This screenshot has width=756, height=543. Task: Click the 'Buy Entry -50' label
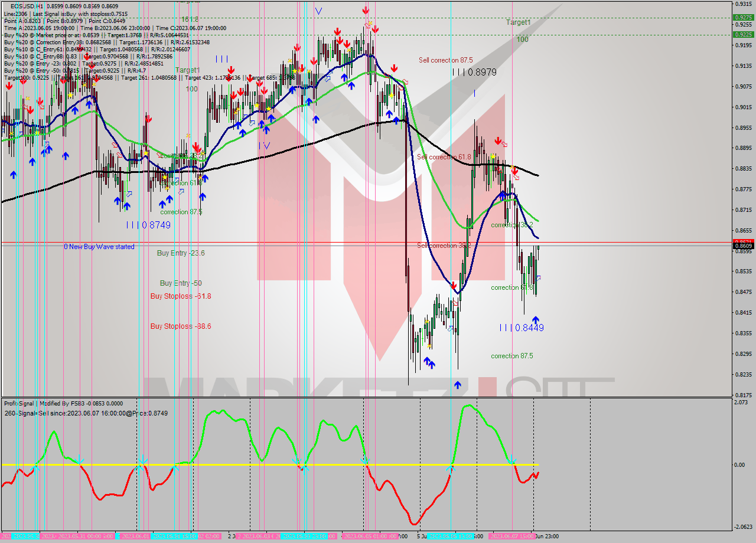click(181, 283)
